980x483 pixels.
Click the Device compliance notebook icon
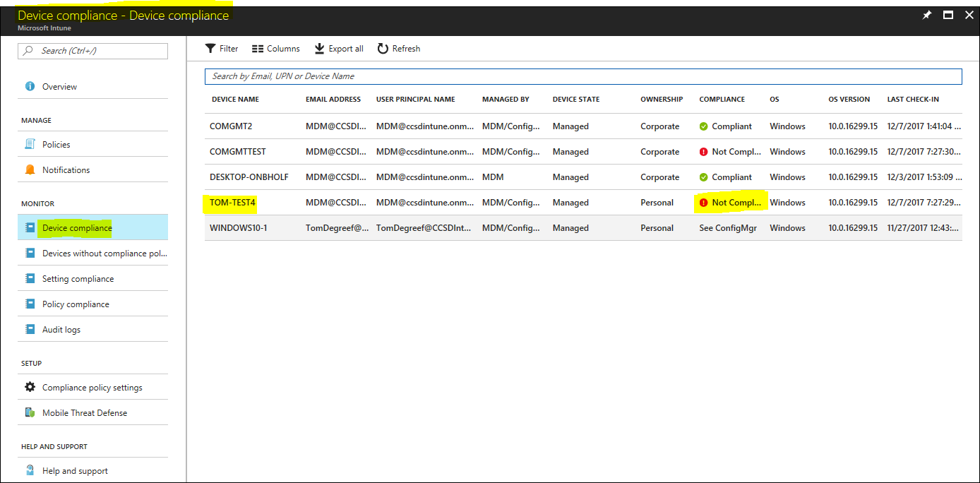[30, 227]
